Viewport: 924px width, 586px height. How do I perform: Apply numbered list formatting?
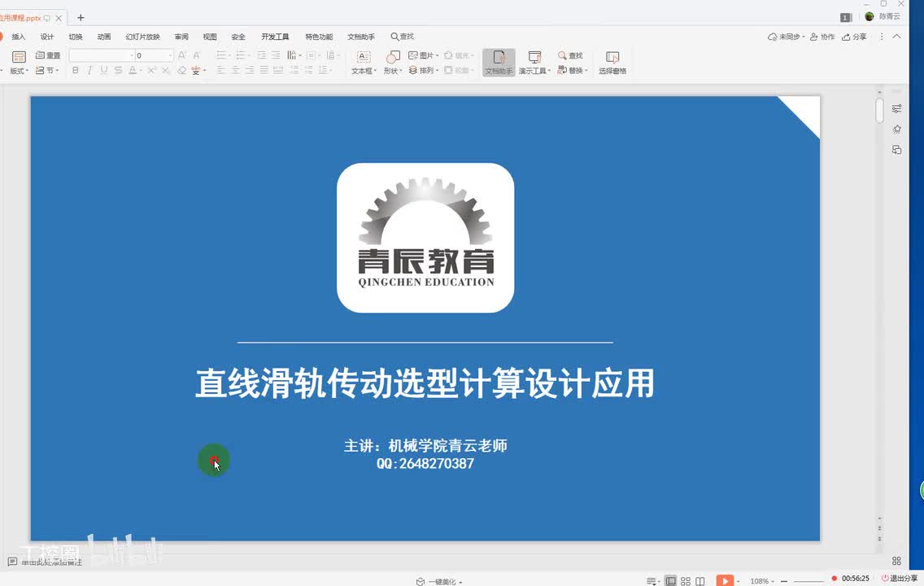tap(241, 55)
